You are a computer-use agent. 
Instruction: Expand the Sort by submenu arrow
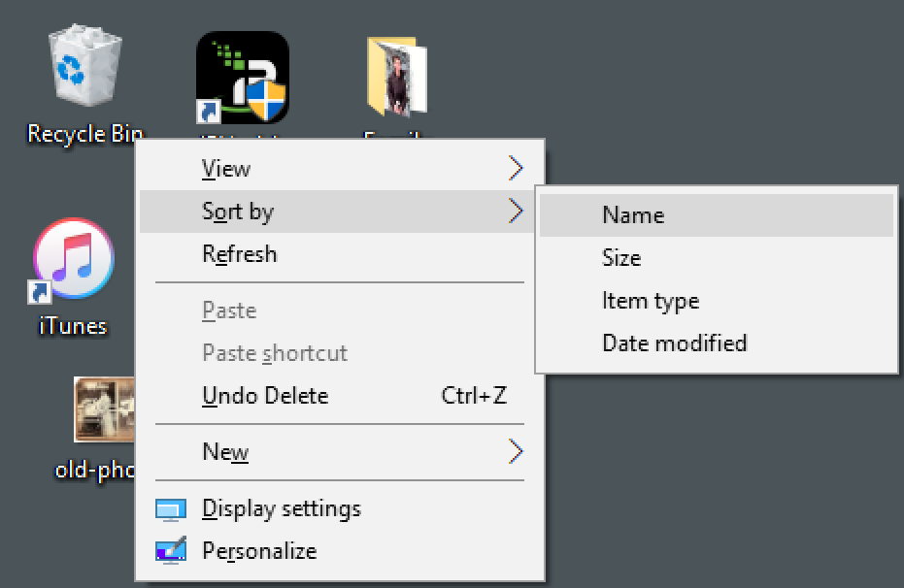(517, 211)
